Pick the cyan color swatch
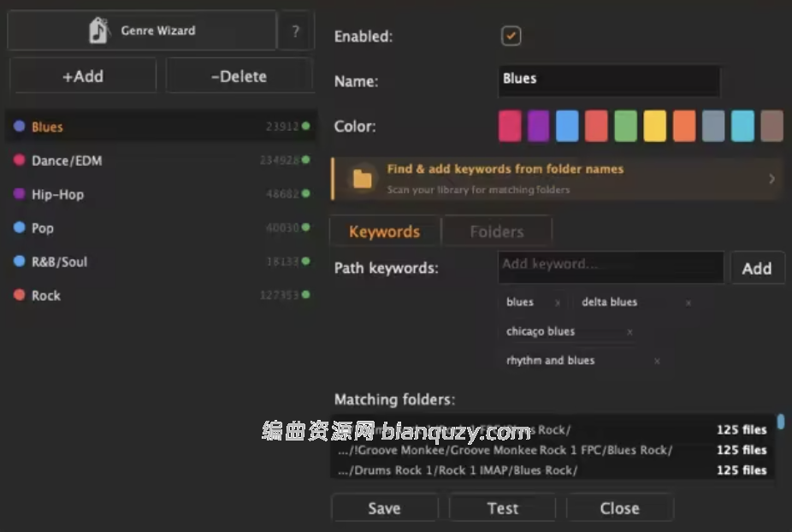The image size is (792, 532). pyautogui.click(x=742, y=126)
